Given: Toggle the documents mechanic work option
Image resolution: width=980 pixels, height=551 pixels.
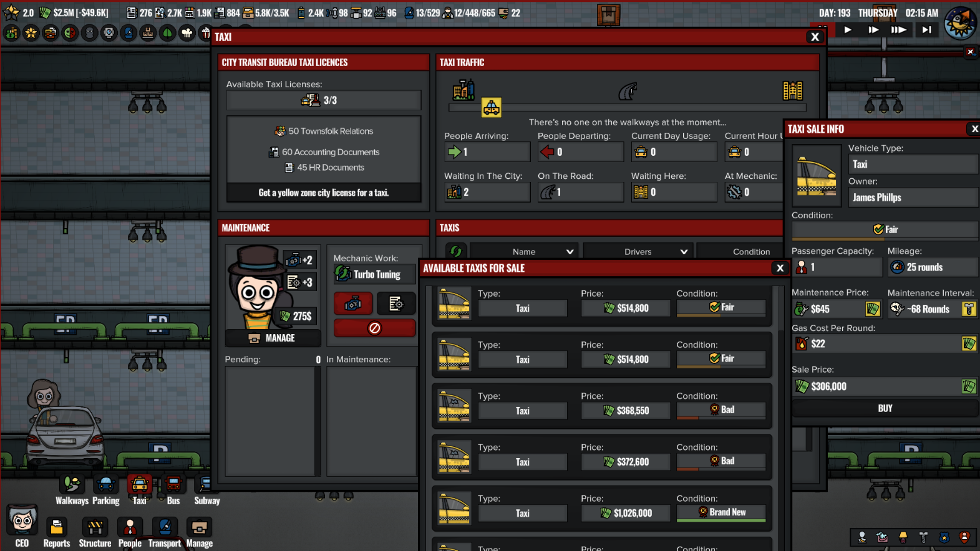Looking at the screenshot, I should point(395,304).
